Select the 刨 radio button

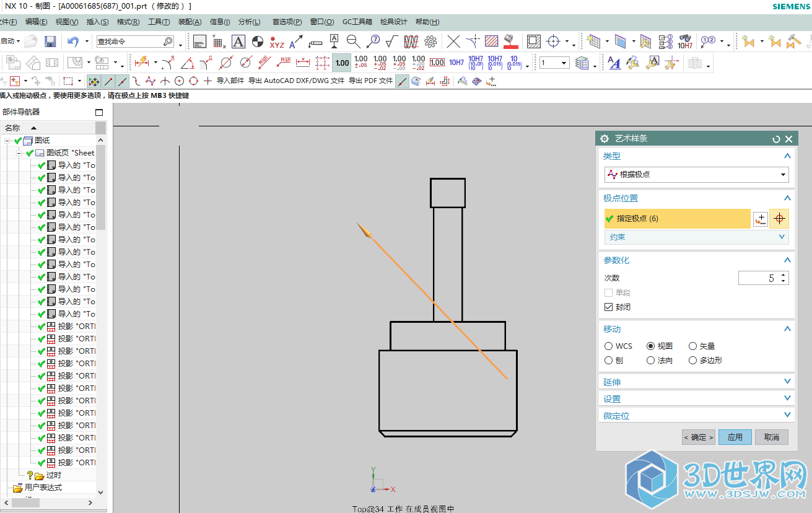609,360
